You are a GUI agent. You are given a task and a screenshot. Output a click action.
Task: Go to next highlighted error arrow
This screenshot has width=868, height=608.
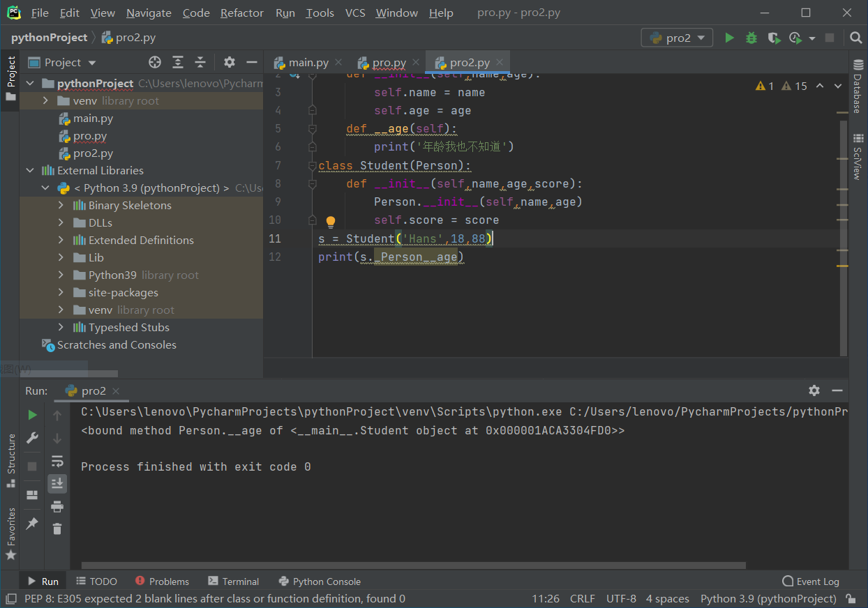[839, 86]
